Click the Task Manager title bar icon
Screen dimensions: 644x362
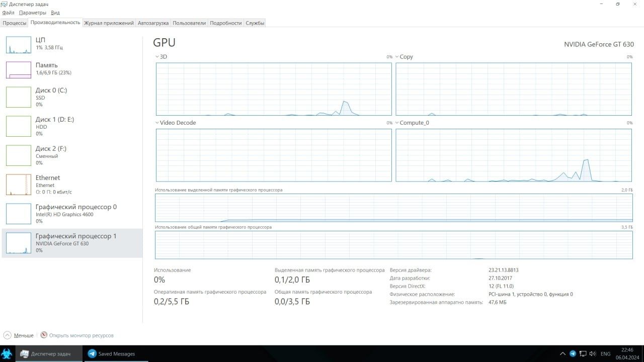[x=5, y=4]
